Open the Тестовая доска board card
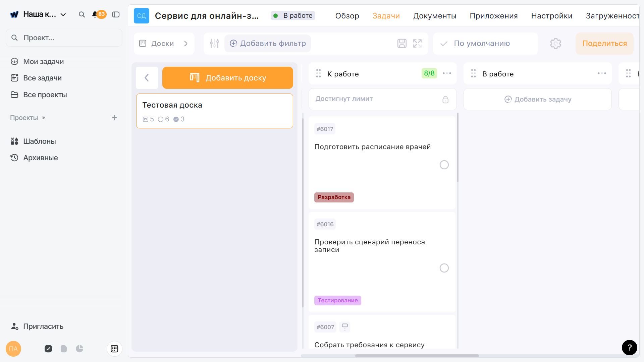644x362 pixels. point(214,111)
